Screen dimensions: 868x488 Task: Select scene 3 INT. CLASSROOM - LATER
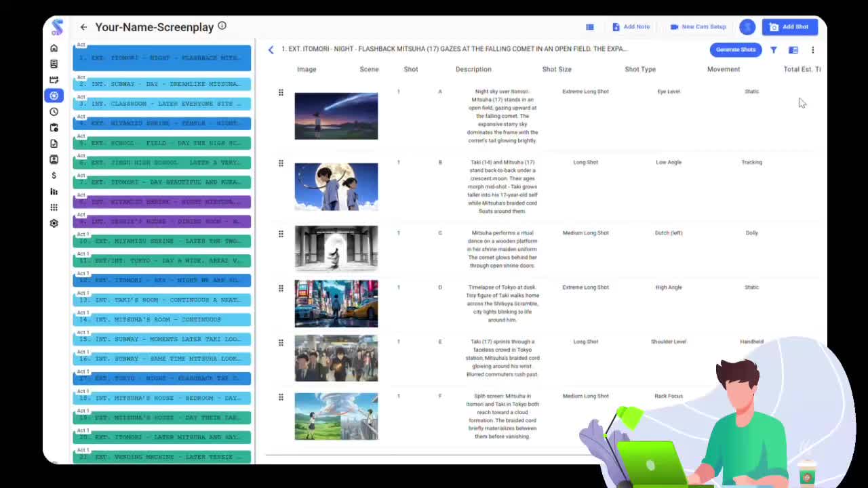tap(162, 104)
